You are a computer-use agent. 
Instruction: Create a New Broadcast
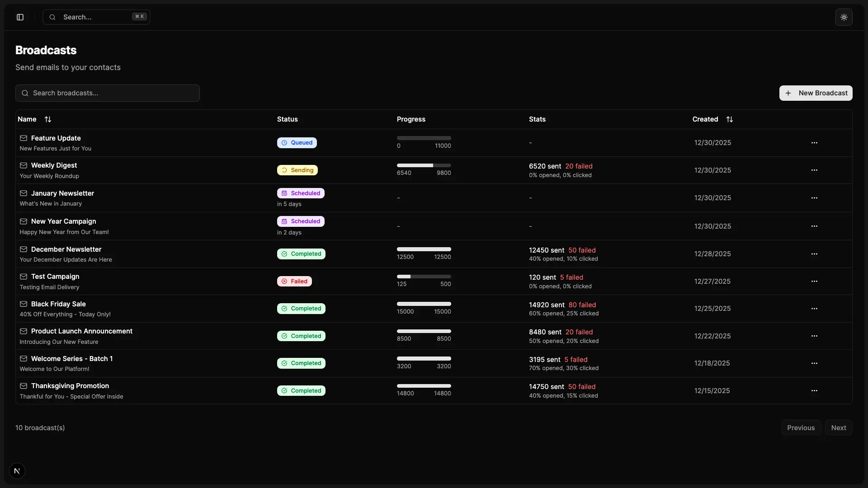(x=816, y=93)
